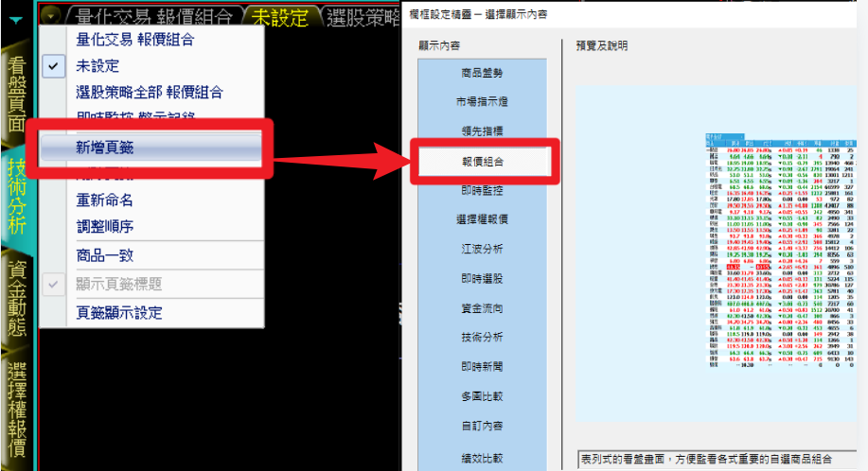Choose 即時新聞 display content

pyautogui.click(x=482, y=367)
